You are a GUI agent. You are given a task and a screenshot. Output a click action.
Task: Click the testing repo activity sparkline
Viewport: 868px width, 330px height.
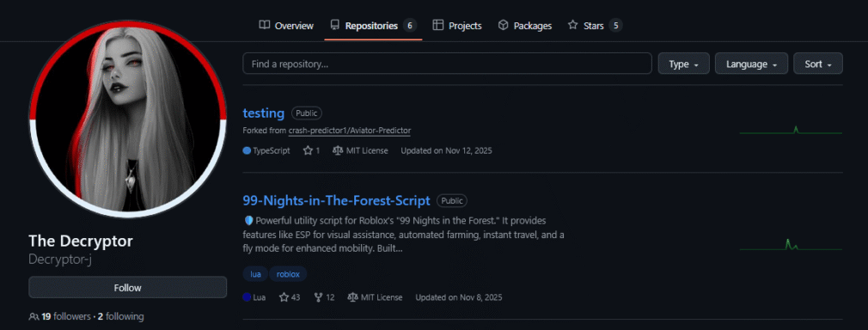point(791,131)
